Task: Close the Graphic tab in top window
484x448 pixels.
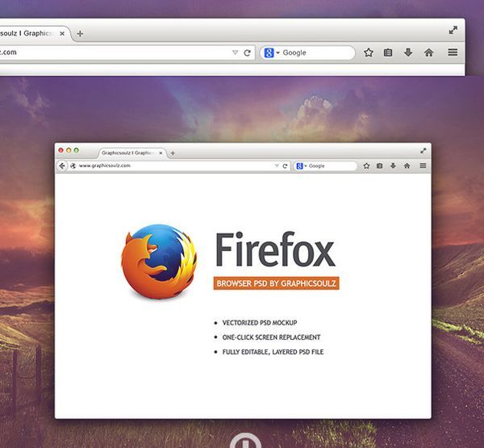Action: click(x=62, y=33)
